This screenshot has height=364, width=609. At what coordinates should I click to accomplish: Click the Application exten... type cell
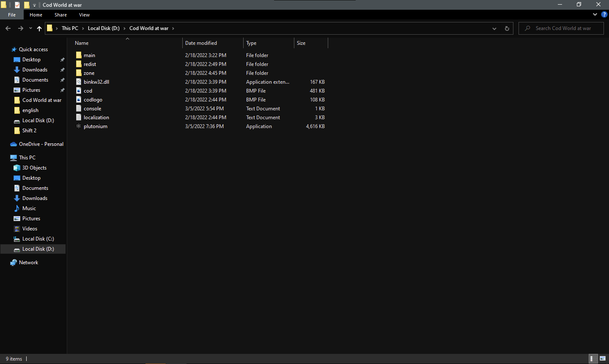268,82
